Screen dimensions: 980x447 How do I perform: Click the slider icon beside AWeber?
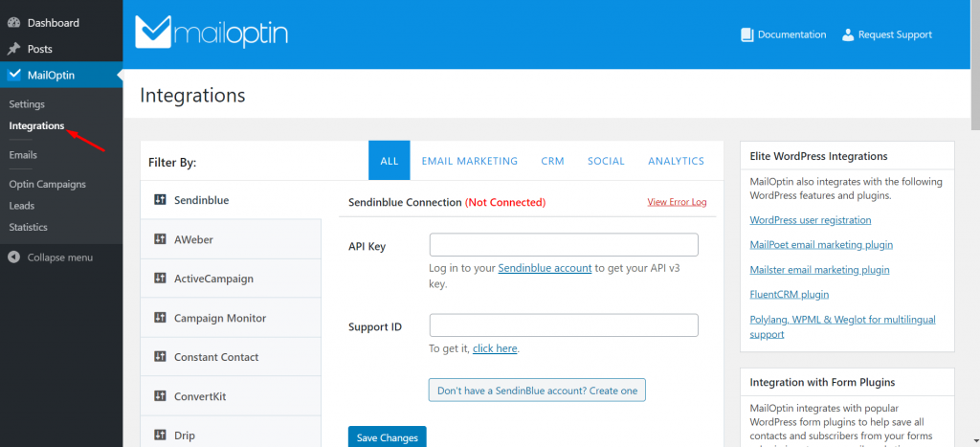point(160,239)
